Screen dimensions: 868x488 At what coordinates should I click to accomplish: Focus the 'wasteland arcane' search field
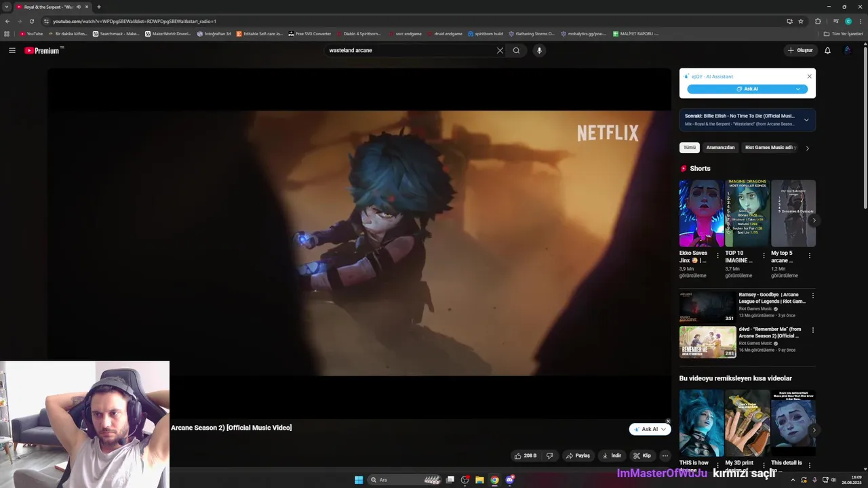[410, 50]
